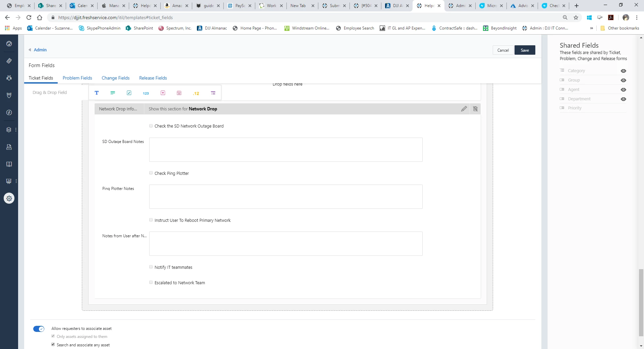Toggle visibility of shared Category field
Viewport: 644px width, 349px height.
point(624,71)
